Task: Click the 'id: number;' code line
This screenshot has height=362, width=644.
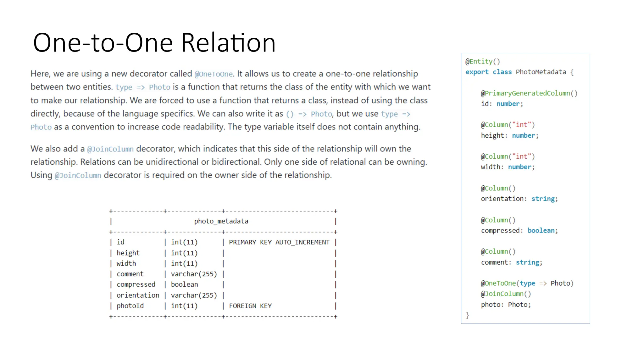Action: click(x=502, y=104)
